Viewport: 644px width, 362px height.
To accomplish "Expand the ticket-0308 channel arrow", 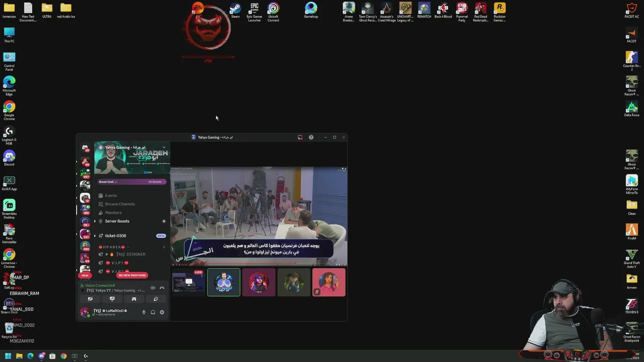I will pos(95,236).
